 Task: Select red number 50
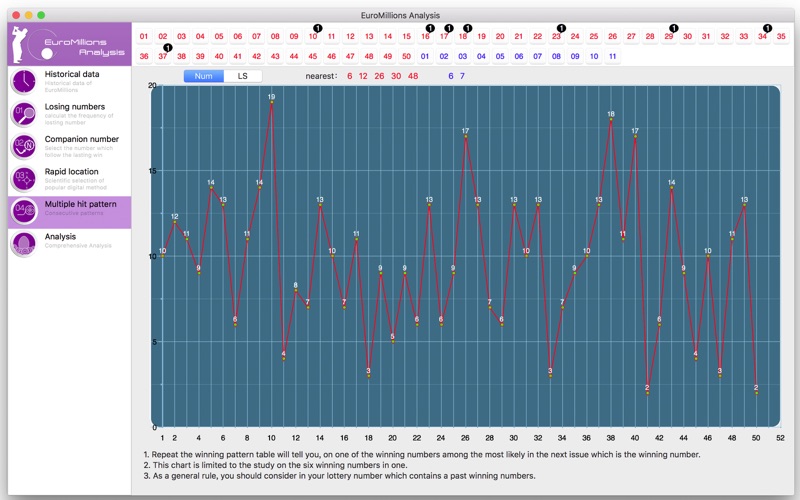(407, 56)
